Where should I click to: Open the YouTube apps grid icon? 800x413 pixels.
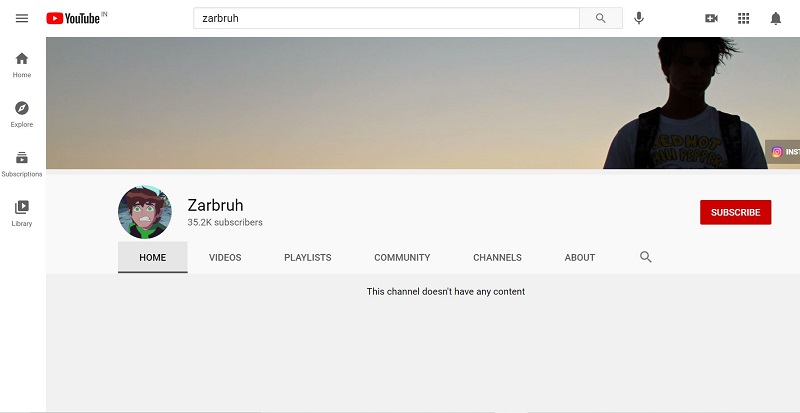[x=743, y=18]
